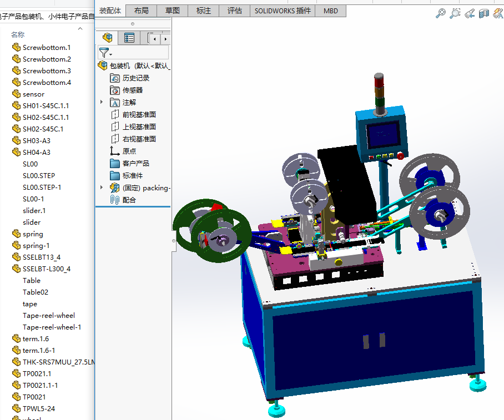Click the THK-SRS7MUU_27.5LM file icon
504x420 pixels.
[17, 362]
